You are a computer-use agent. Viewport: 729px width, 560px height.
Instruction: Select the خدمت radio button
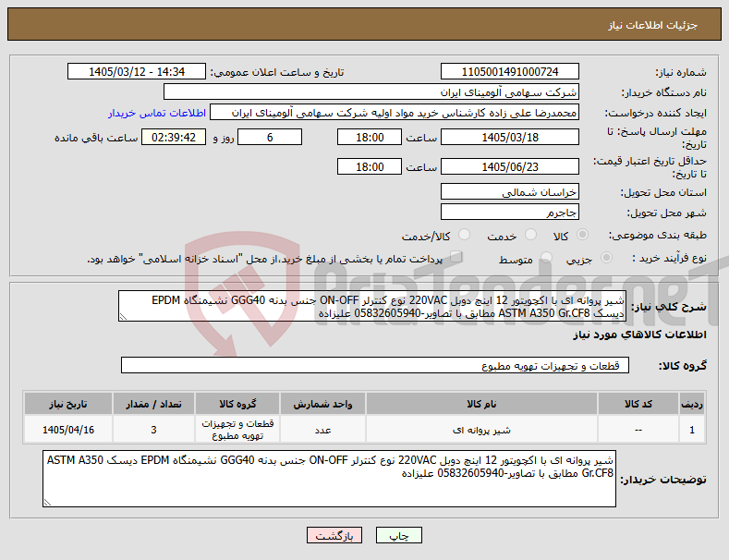(x=530, y=235)
